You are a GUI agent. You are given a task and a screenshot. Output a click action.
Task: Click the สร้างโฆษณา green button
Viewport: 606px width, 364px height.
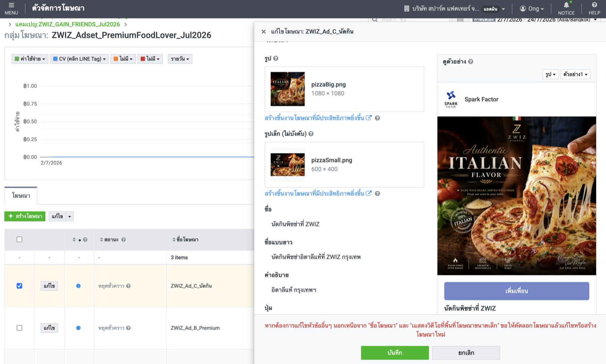pyautogui.click(x=25, y=216)
